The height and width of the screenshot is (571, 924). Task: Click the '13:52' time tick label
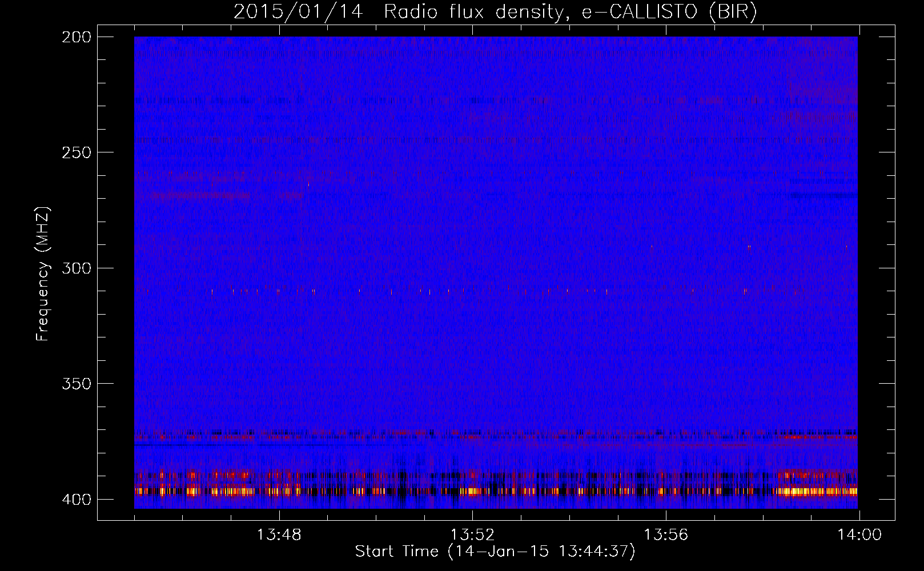coord(472,535)
